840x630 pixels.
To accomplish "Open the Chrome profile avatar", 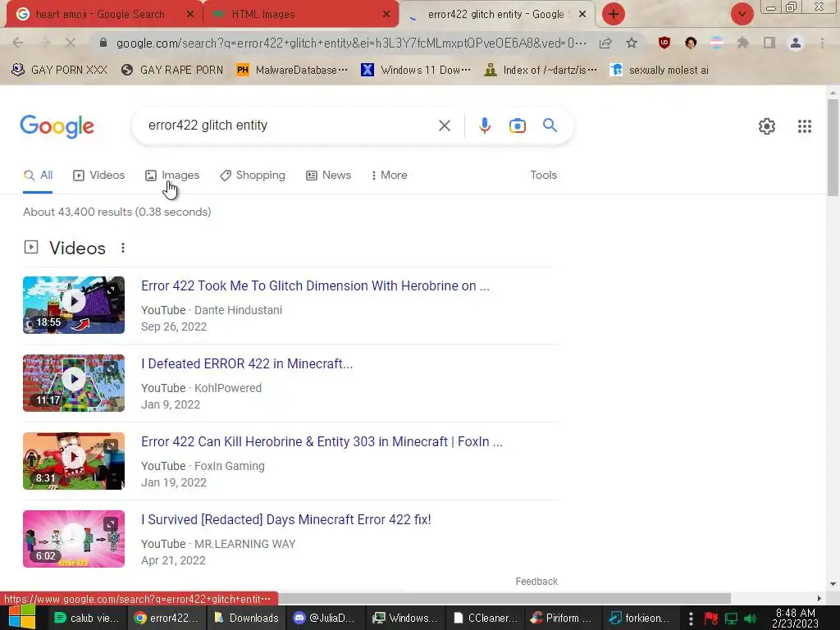I will pos(796,43).
